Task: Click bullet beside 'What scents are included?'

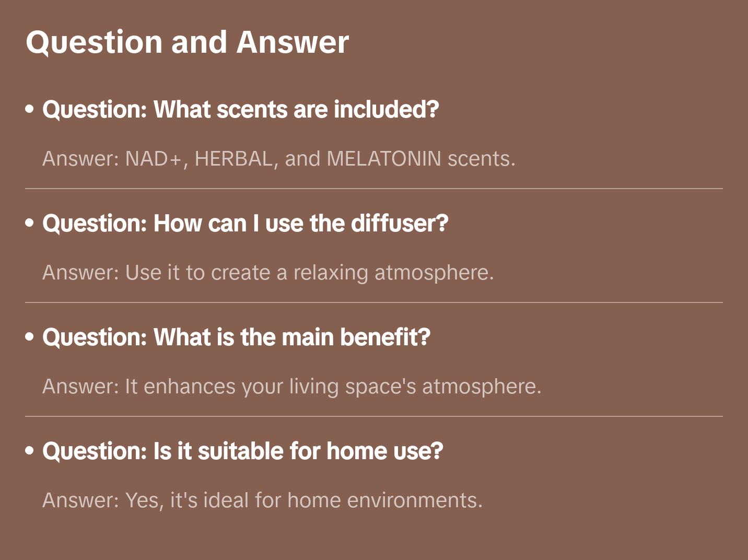Action: pos(30,109)
